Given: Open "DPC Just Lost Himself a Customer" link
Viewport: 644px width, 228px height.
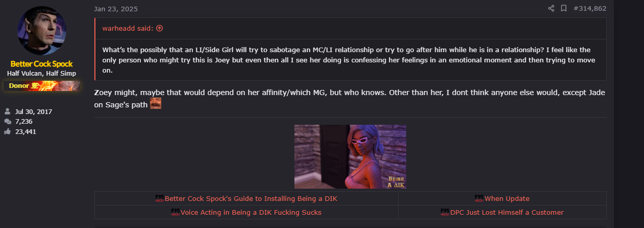Looking at the screenshot, I should (x=507, y=212).
